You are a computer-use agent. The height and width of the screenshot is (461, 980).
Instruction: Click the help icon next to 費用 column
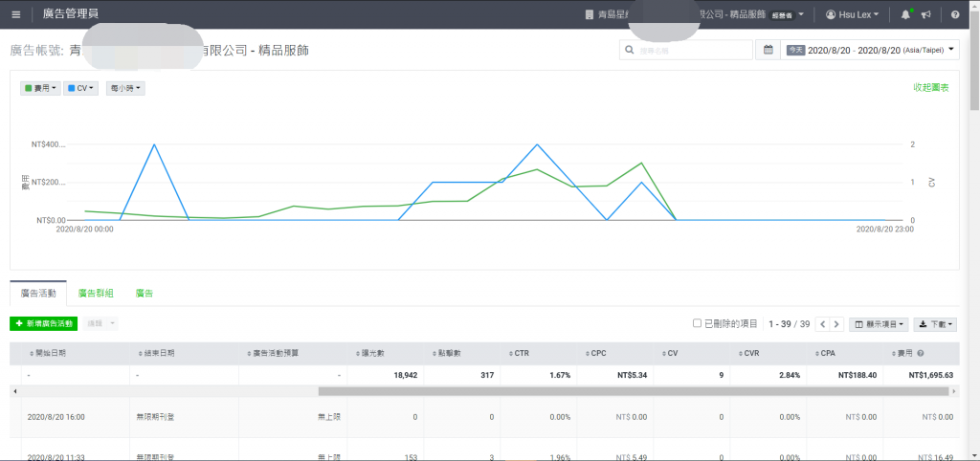[921, 354]
